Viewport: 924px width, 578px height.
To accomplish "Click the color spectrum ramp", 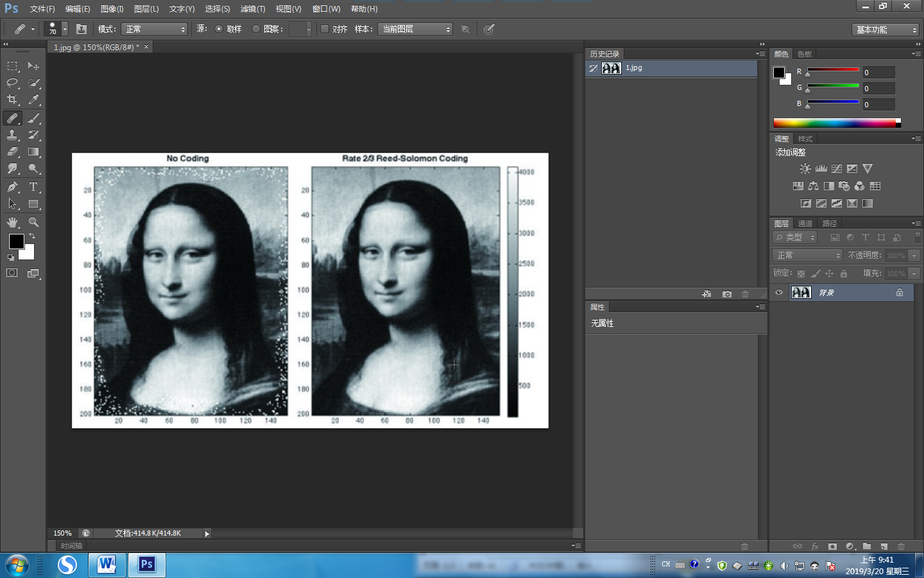I will pos(837,123).
